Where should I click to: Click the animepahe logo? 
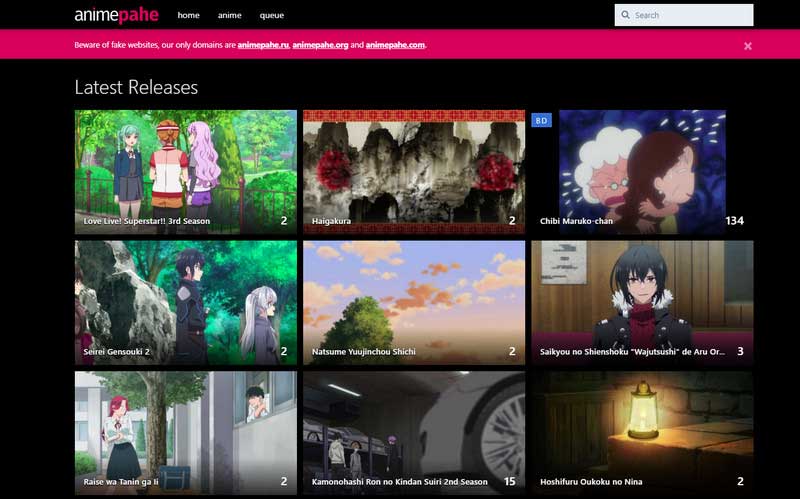116,15
